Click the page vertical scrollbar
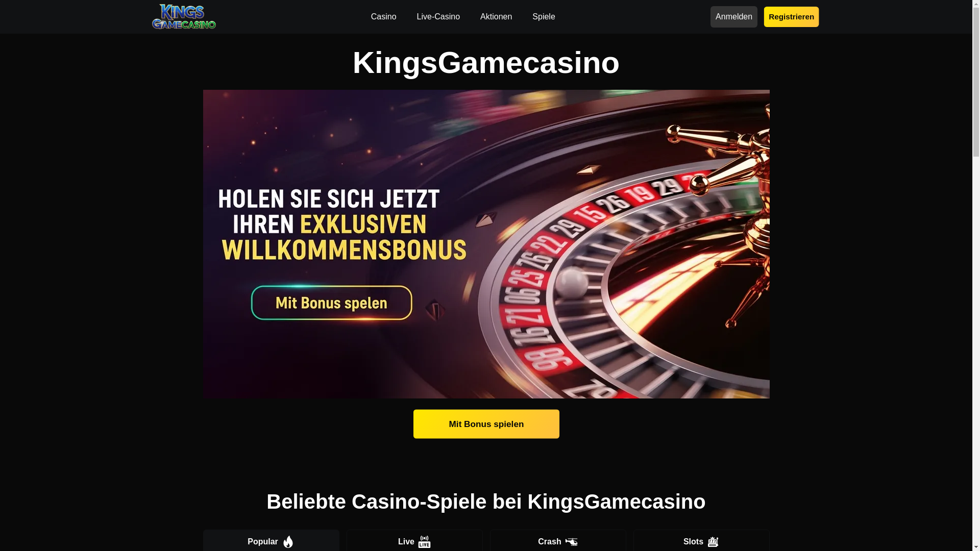980x551 pixels. 976,275
